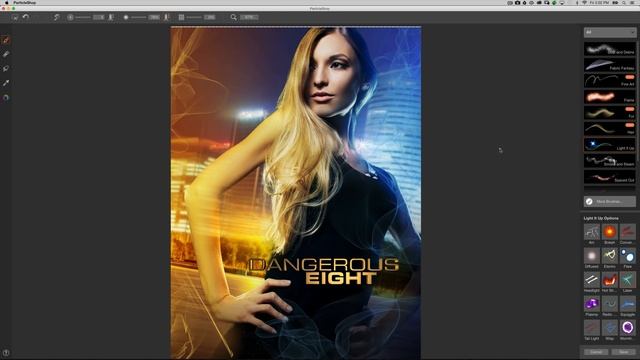Viewport: 640px width, 360px height.
Task: Select the eyedropper color picker tool
Action: pos(6,83)
